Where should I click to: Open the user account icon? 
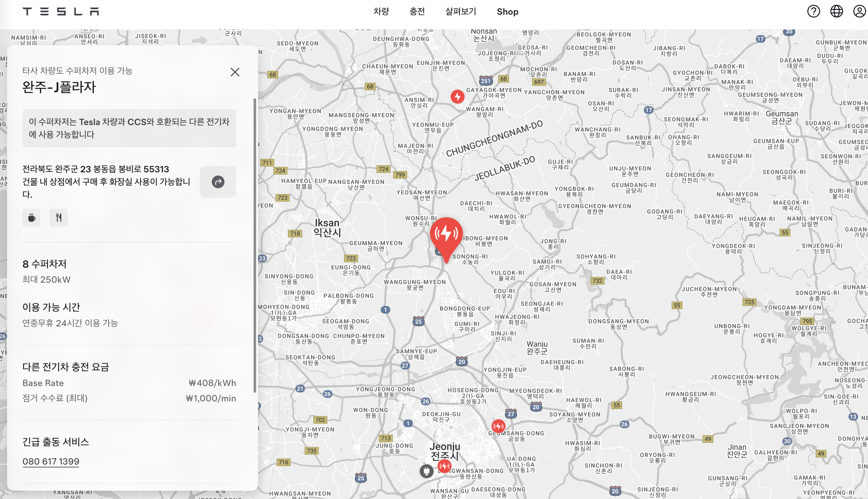tap(859, 11)
